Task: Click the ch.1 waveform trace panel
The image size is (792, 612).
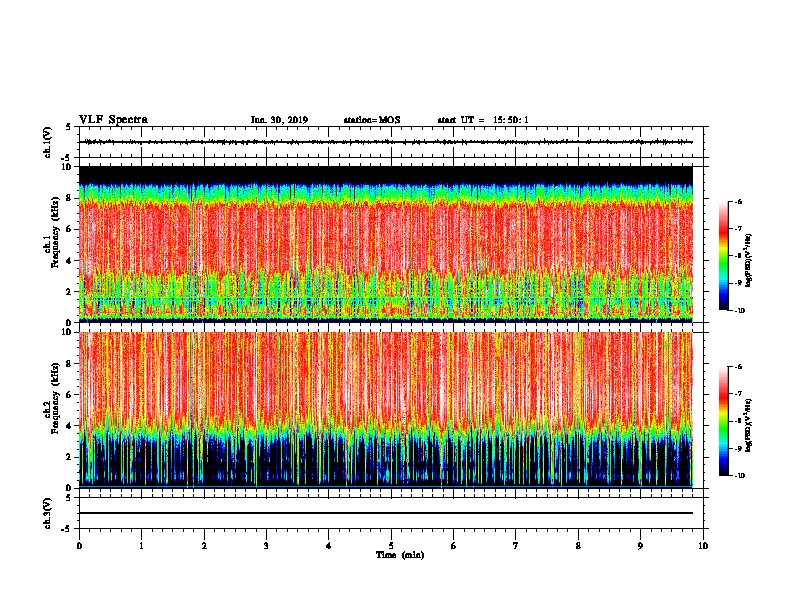Action: pos(391,142)
